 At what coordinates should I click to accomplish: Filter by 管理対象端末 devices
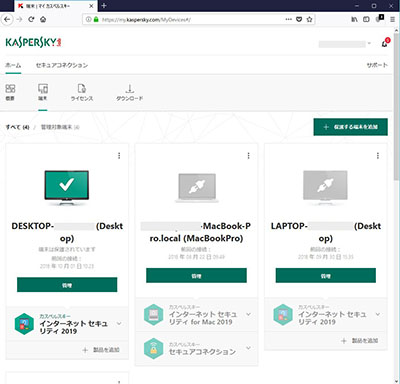coord(60,127)
